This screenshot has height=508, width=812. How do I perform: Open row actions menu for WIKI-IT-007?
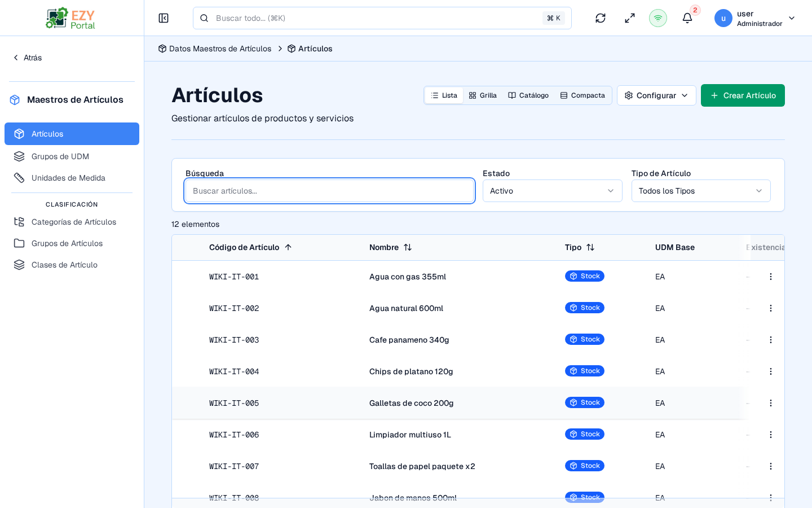click(771, 466)
